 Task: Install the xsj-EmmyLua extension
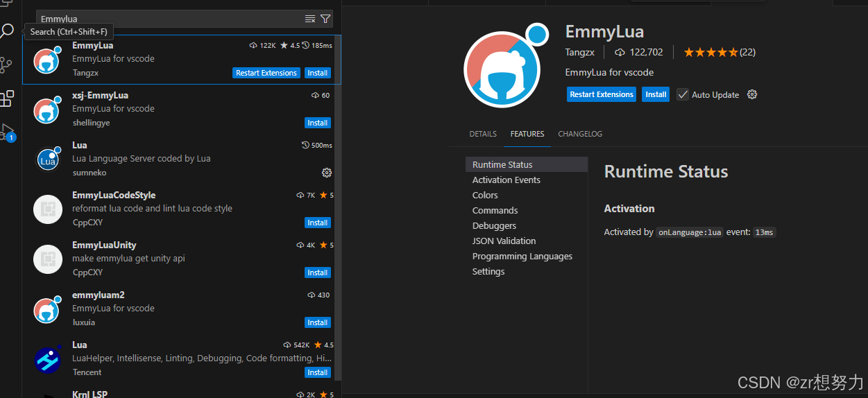click(318, 123)
